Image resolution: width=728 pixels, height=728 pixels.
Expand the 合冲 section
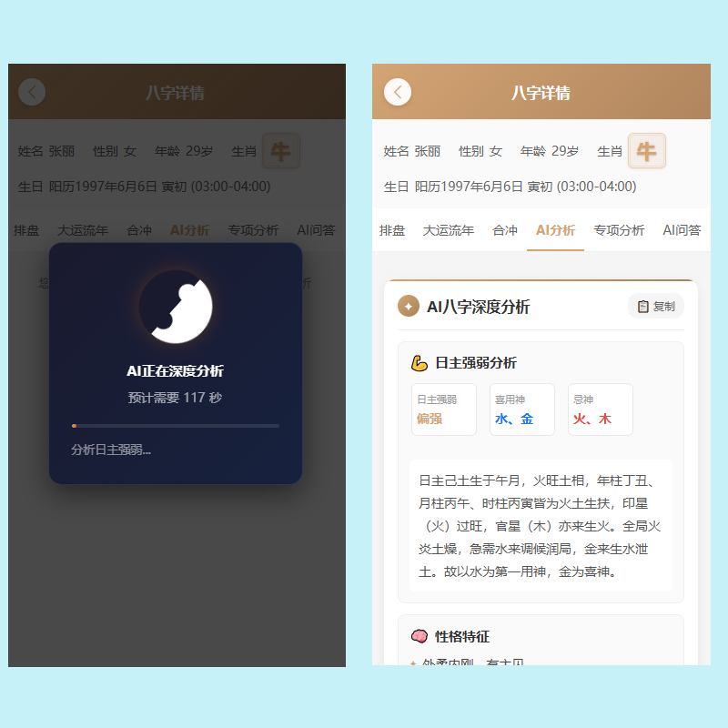pyautogui.click(x=504, y=230)
